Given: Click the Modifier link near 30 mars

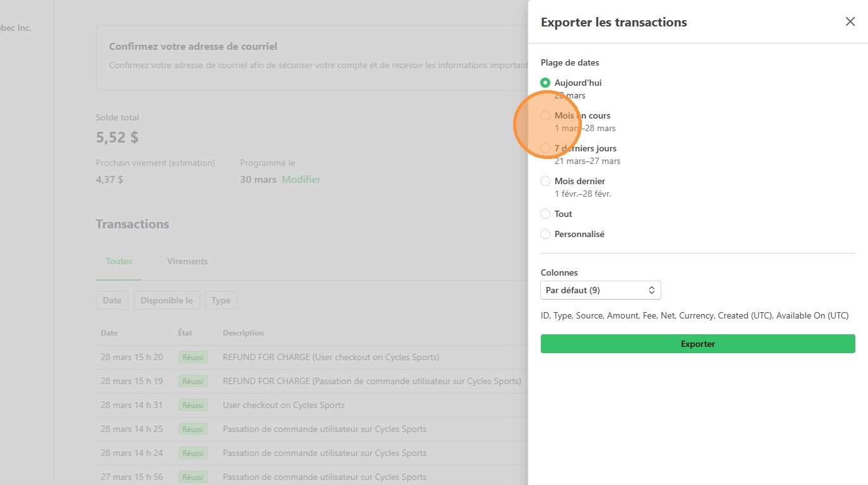Looking at the screenshot, I should 301,180.
